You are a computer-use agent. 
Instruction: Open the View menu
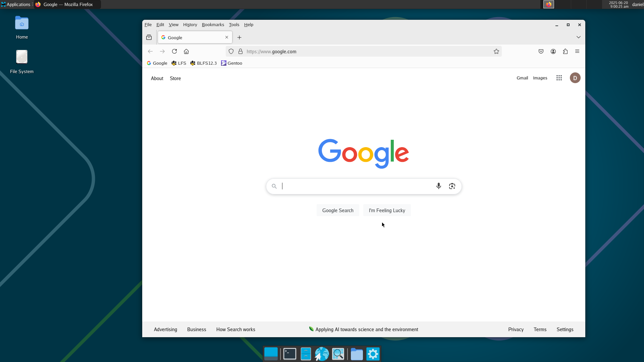pyautogui.click(x=173, y=24)
